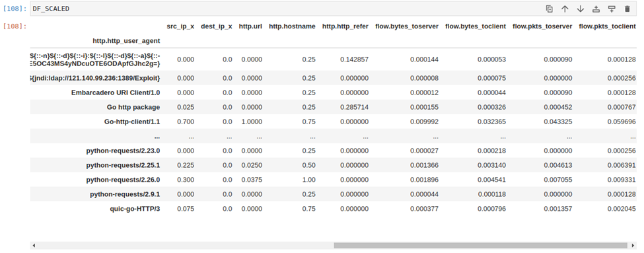
Task: Move cell up with arrow icon
Action: [565, 9]
